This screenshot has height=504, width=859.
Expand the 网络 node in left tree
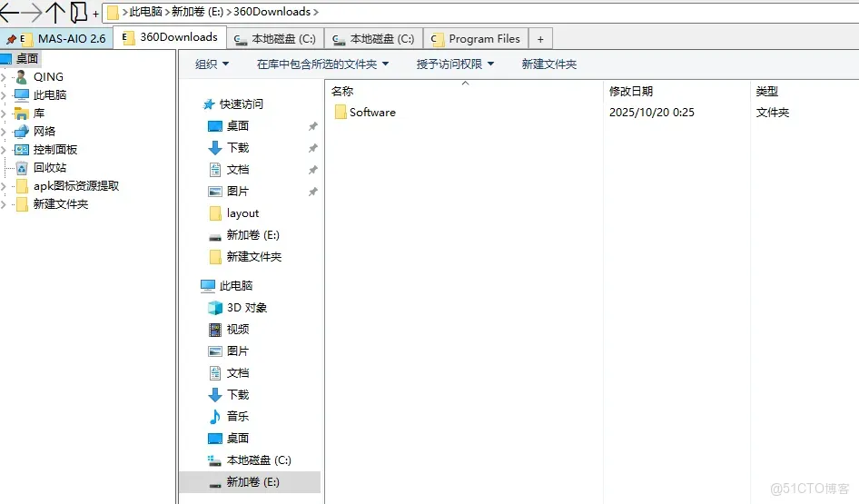pyautogui.click(x=4, y=132)
